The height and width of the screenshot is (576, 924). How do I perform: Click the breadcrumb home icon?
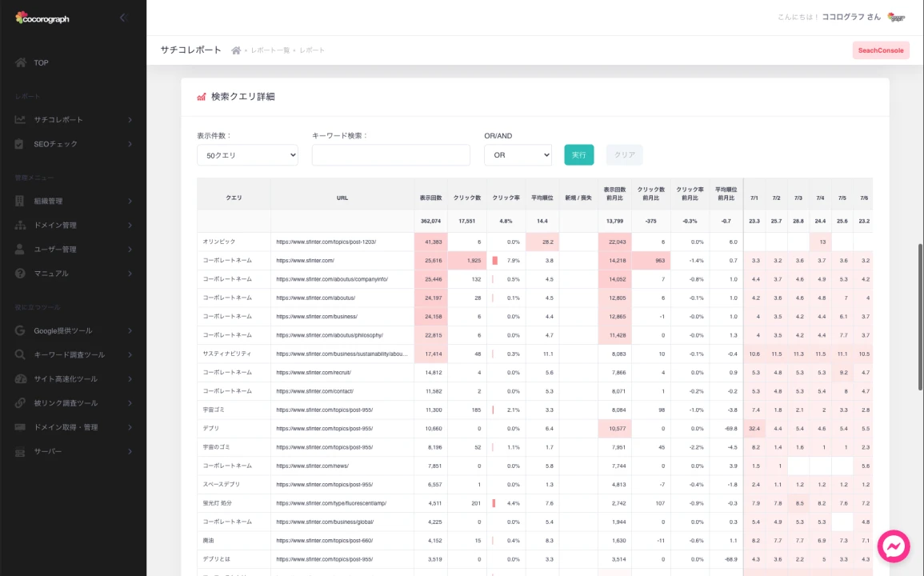[236, 50]
